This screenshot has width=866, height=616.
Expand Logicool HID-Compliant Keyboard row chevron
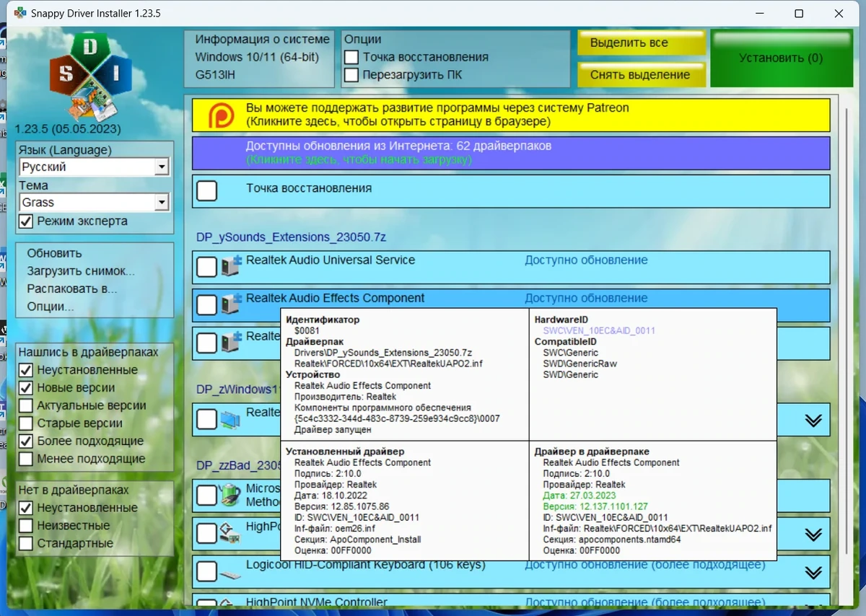(x=813, y=573)
